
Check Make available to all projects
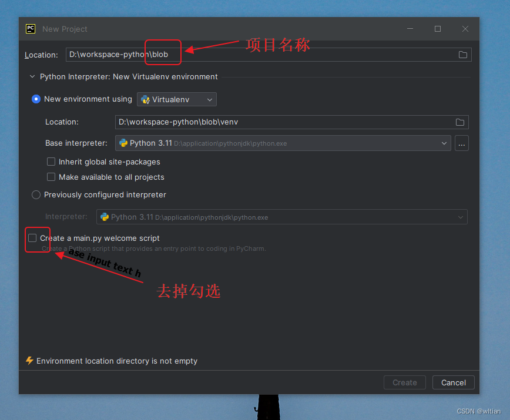(51, 177)
